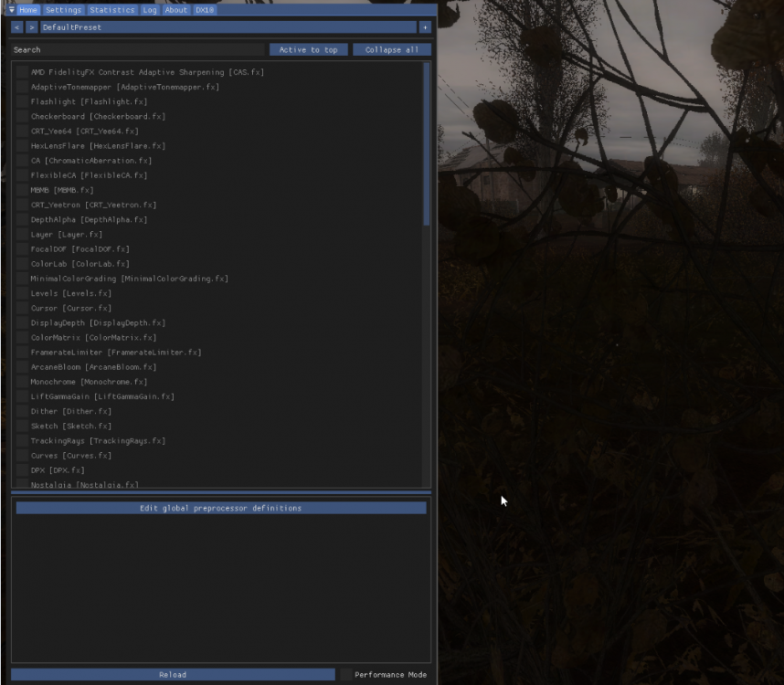
Task: Click the previous preset arrow button
Action: click(x=16, y=27)
